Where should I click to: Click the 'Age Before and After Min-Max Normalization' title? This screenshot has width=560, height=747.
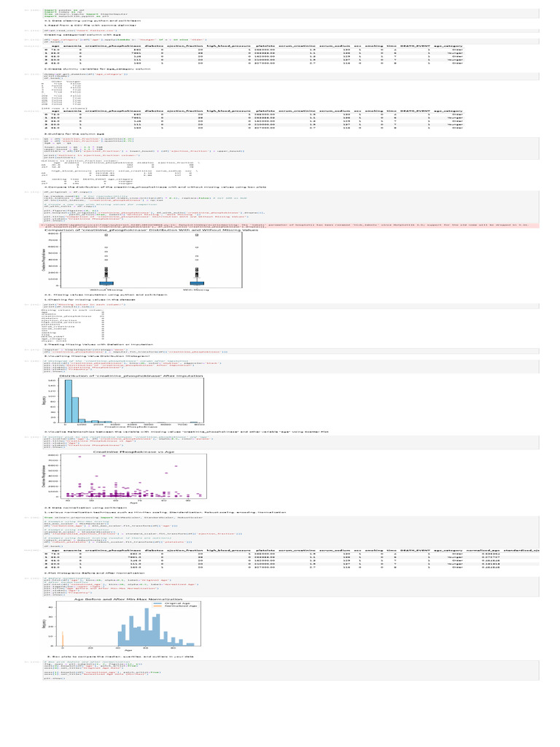point(128,599)
